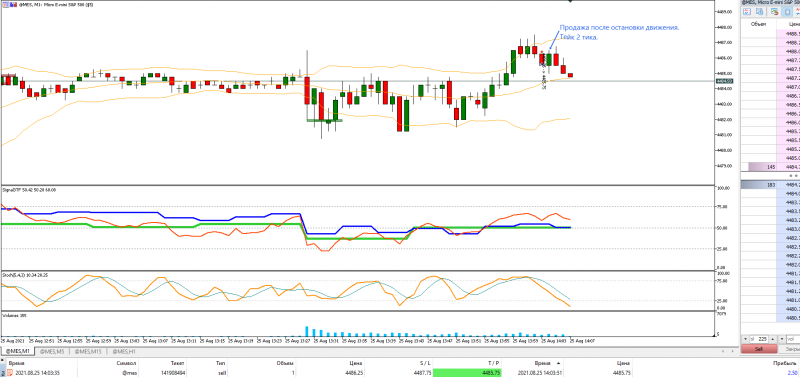The image size is (800, 377).
Task: Switch to the @MES,M5 chart tab
Action: (x=52, y=351)
